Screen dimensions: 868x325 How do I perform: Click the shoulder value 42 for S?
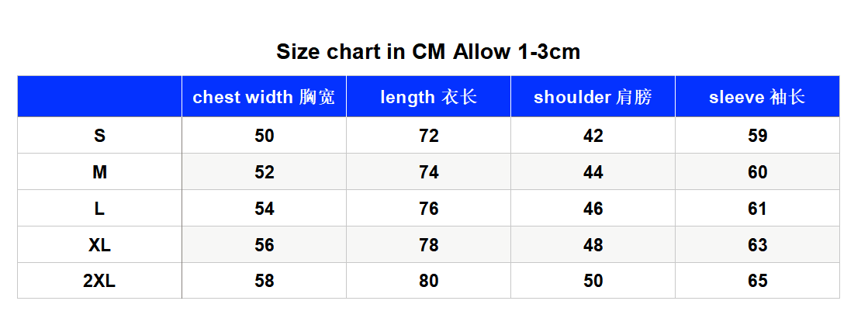(593, 136)
